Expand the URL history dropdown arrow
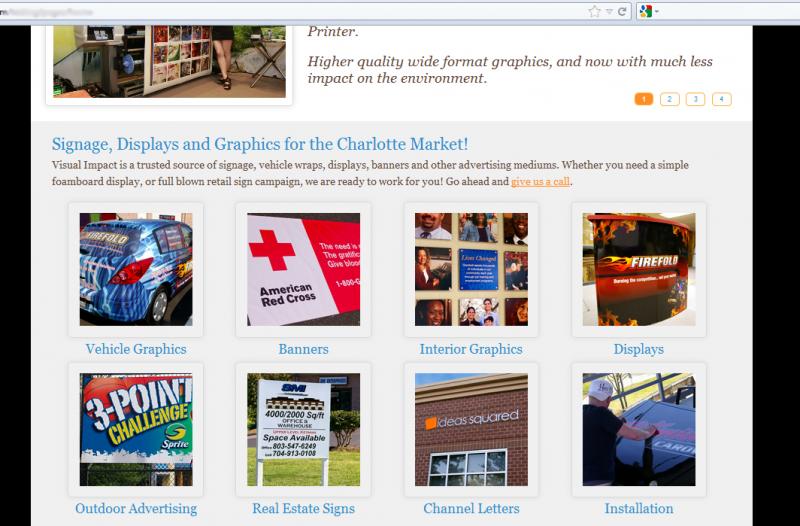800x526 pixels. (x=609, y=12)
